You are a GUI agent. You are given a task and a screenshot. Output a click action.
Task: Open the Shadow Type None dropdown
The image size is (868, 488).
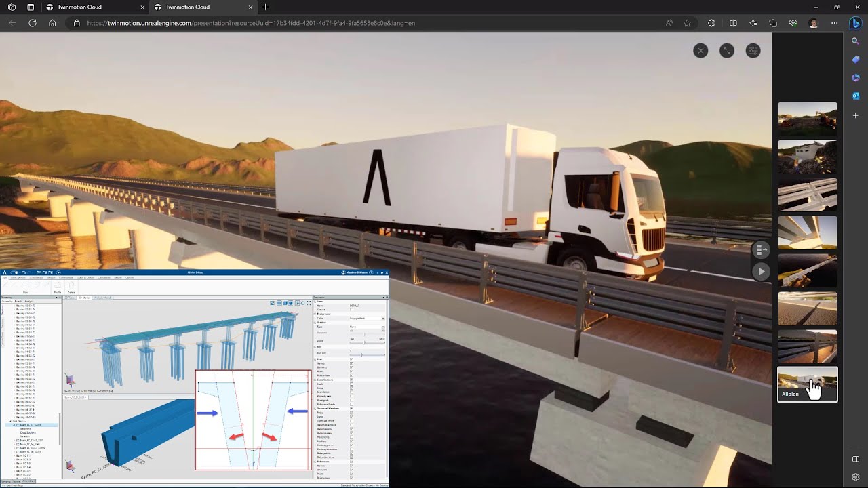click(367, 327)
